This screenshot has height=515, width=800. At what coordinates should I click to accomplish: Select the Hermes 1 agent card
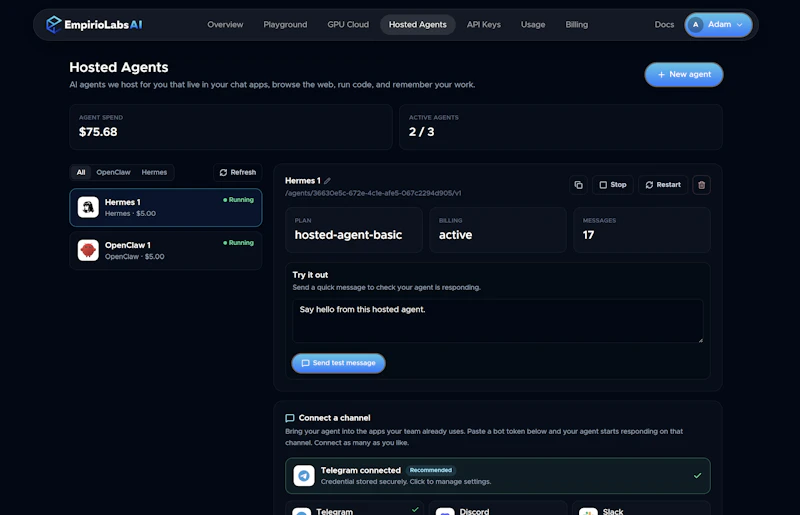[x=166, y=207]
